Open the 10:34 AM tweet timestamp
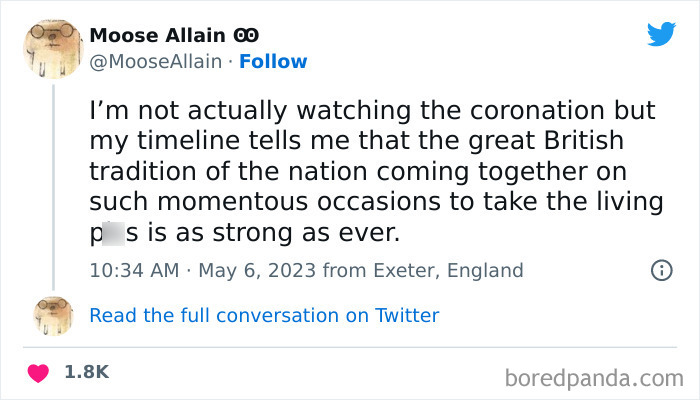This screenshot has height=400, width=700. (132, 270)
